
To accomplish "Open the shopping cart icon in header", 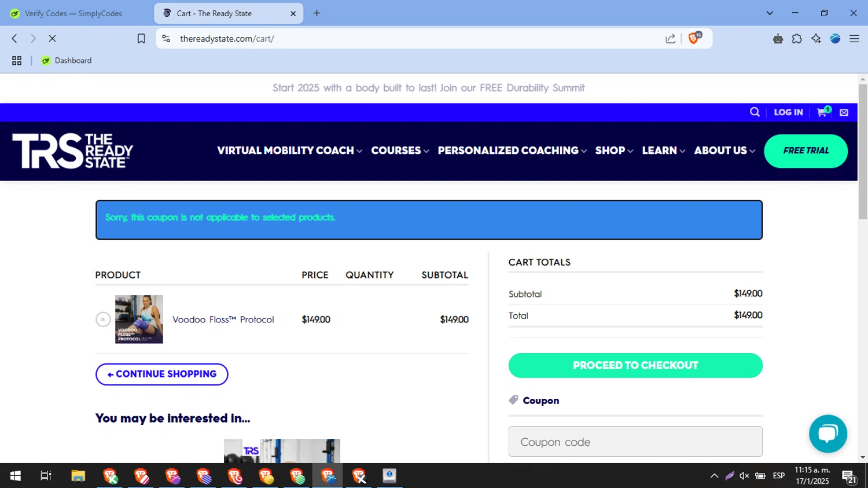I will [x=823, y=112].
